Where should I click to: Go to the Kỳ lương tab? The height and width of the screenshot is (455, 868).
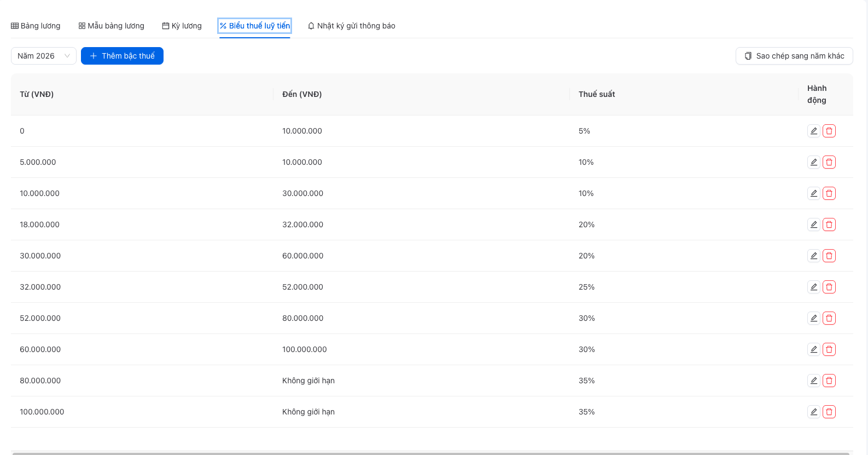coord(182,26)
